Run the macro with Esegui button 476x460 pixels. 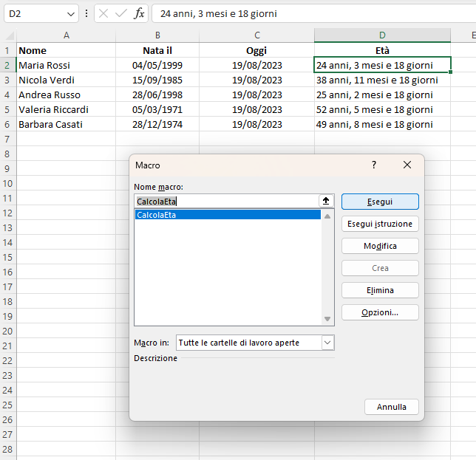pyautogui.click(x=380, y=202)
